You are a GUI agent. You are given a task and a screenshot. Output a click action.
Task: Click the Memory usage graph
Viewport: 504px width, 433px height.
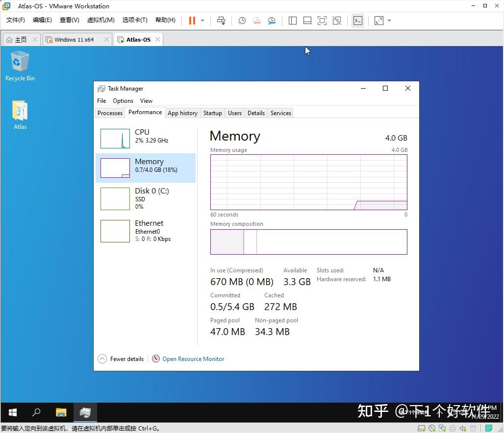point(308,182)
